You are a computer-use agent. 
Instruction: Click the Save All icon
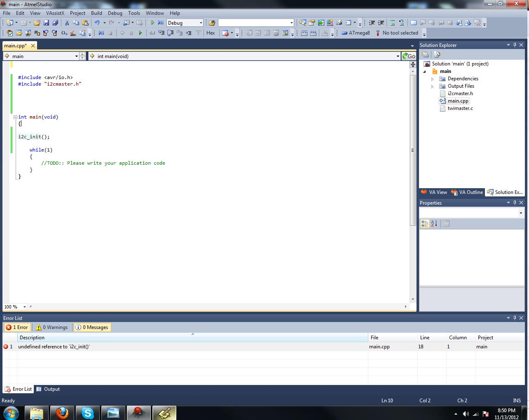[x=55, y=23]
